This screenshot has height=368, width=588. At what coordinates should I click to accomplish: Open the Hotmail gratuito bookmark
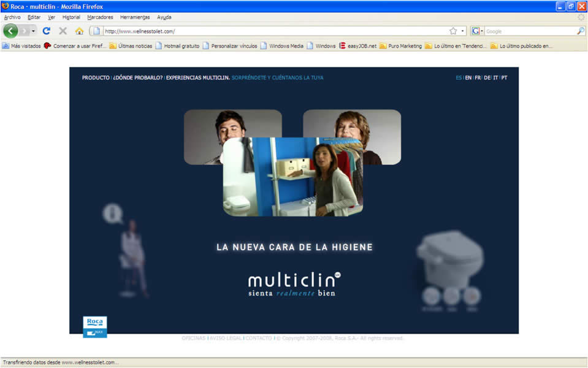tap(177, 46)
